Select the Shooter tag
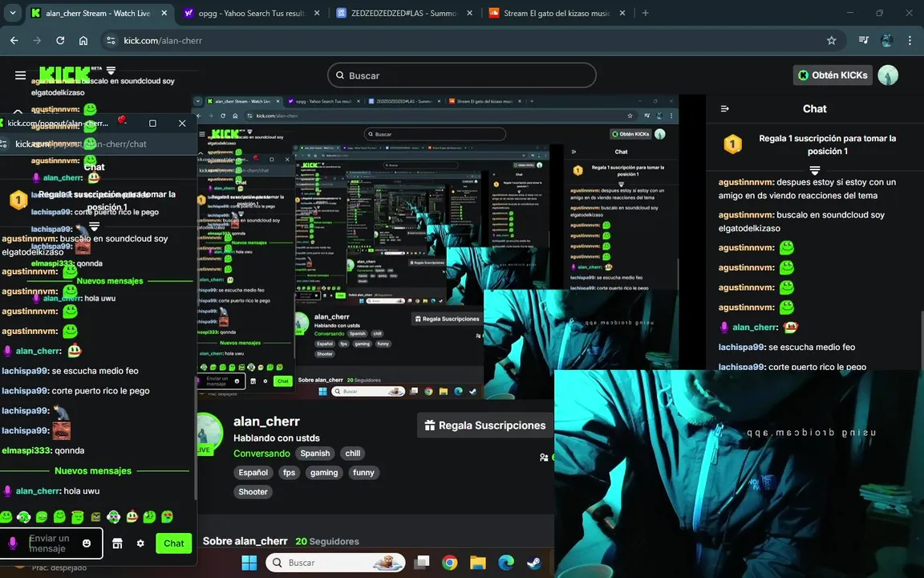 pos(253,492)
